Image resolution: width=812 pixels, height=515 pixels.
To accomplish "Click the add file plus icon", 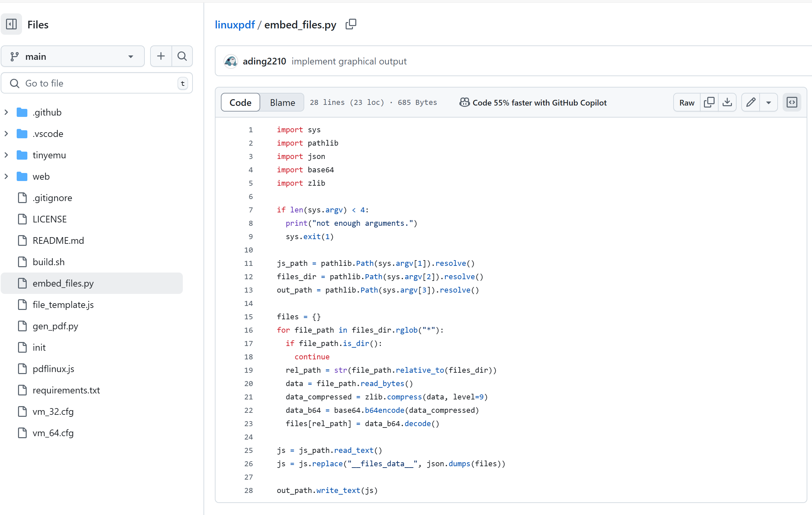I will point(161,56).
